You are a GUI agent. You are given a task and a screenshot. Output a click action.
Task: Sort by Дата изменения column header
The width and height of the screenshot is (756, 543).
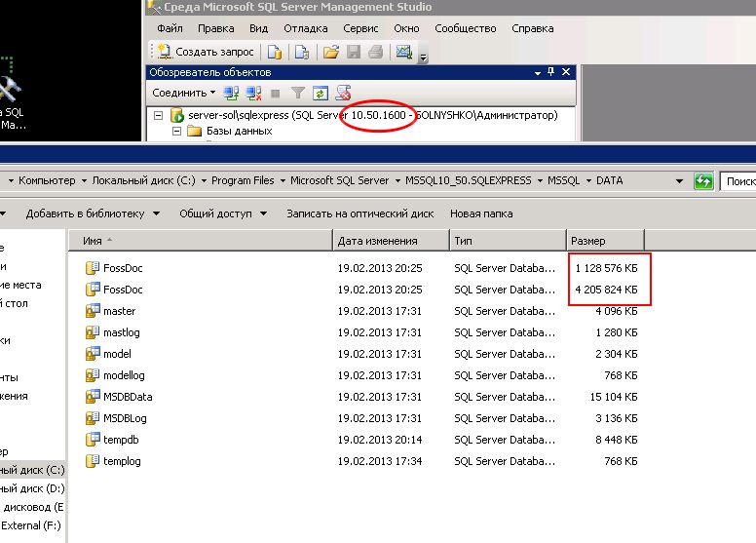point(391,241)
